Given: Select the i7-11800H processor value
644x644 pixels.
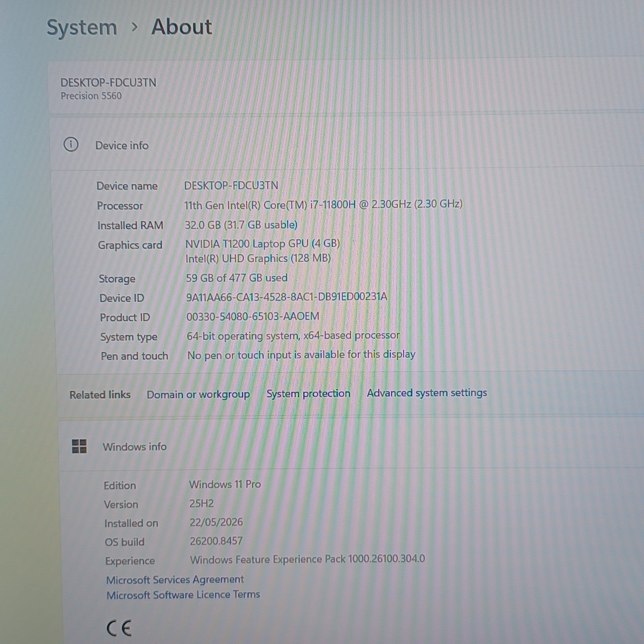Looking at the screenshot, I should coord(323,205).
